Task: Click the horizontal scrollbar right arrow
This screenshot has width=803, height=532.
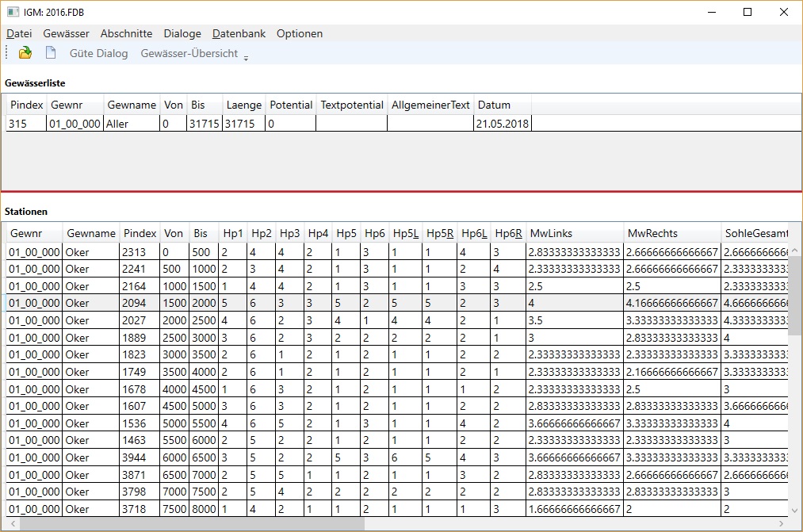Action: (x=783, y=523)
